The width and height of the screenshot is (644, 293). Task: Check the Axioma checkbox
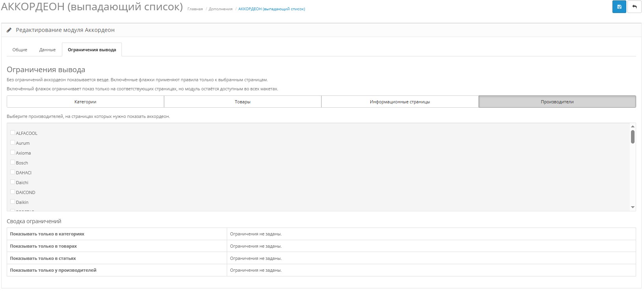[13, 153]
